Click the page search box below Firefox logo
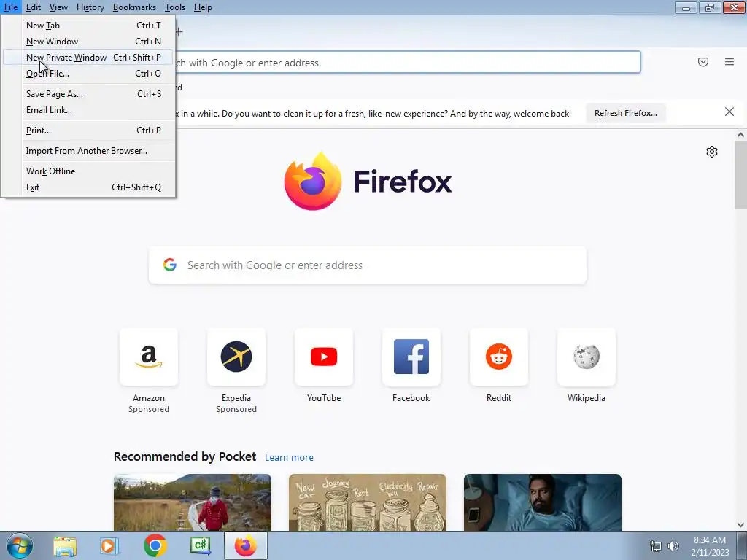Image resolution: width=747 pixels, height=560 pixels. tap(368, 265)
